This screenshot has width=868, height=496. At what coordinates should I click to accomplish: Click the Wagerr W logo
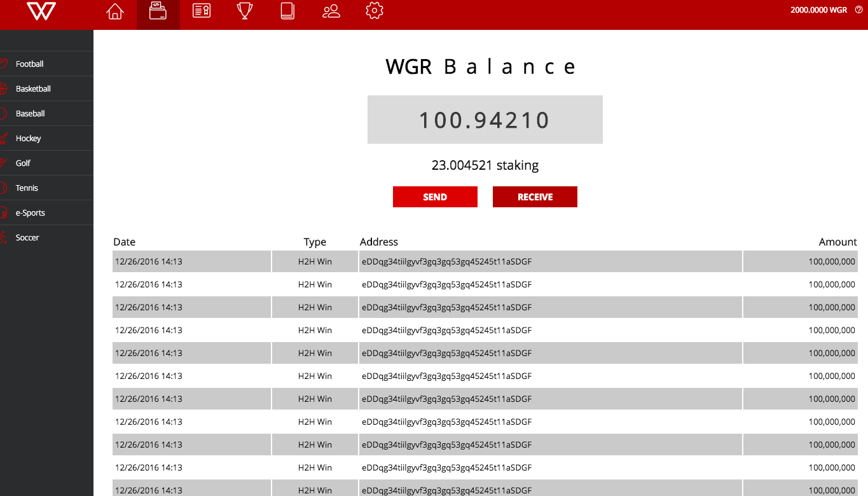pyautogui.click(x=41, y=11)
